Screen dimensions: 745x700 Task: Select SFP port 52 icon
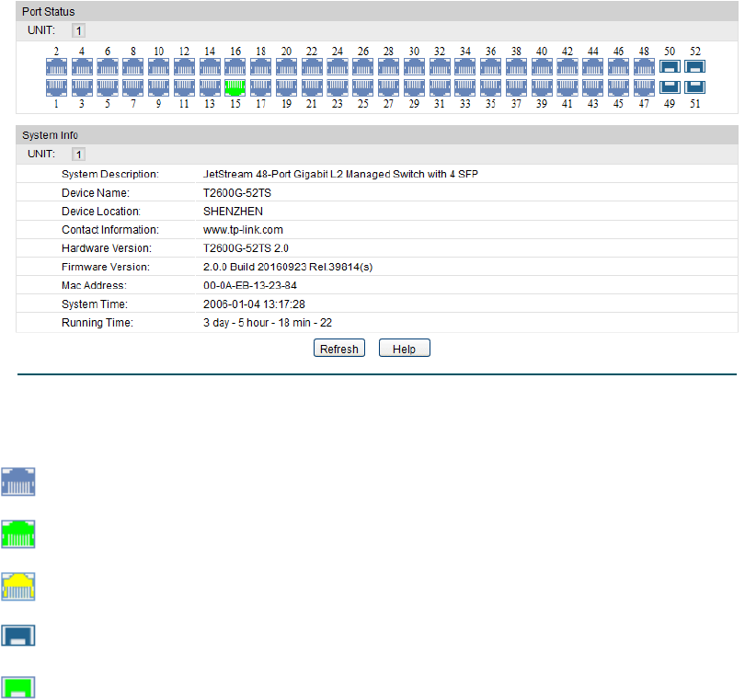coord(695,66)
